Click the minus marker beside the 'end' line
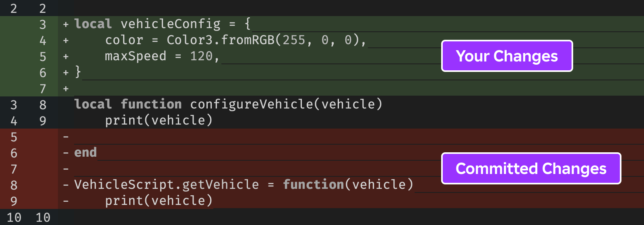Screen dimensions: 644x225 click(x=66, y=153)
